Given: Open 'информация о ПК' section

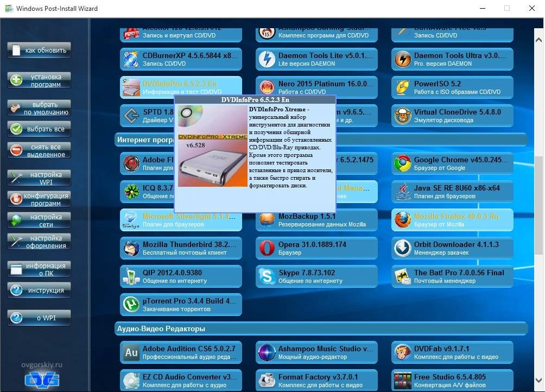Looking at the screenshot, I should tap(39, 269).
